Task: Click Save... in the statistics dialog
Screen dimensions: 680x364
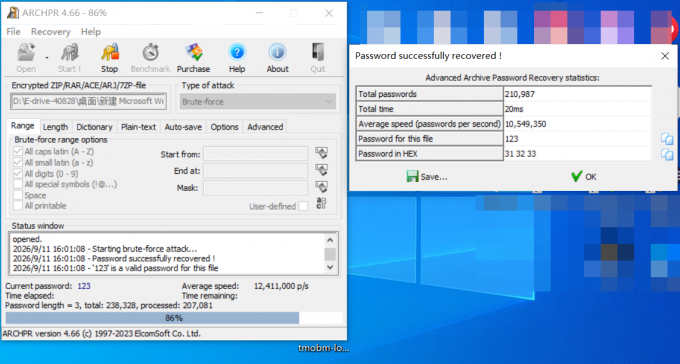Action: [427, 177]
